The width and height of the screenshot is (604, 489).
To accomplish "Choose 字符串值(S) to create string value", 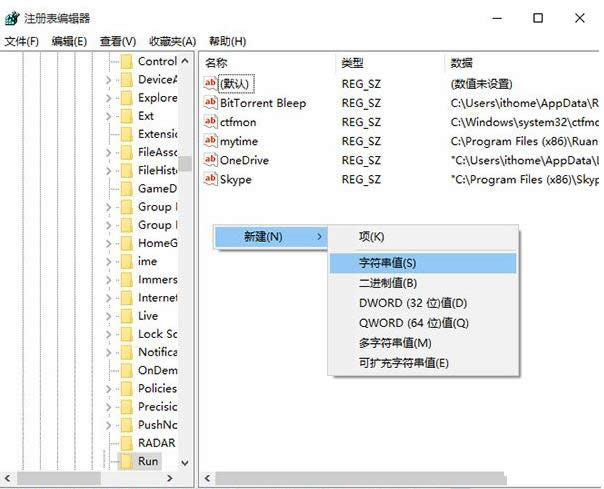I will coord(423,263).
